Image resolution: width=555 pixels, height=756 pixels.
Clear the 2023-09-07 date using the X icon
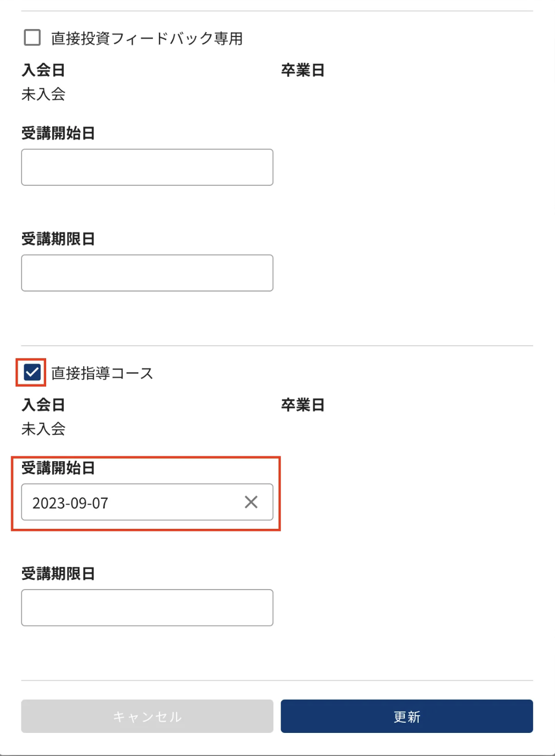[250, 503]
